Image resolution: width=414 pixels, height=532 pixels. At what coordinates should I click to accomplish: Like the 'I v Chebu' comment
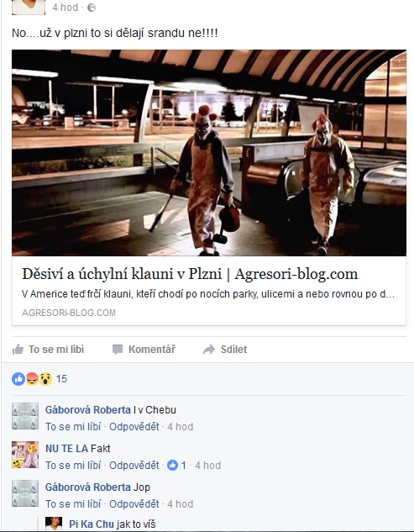point(73,426)
